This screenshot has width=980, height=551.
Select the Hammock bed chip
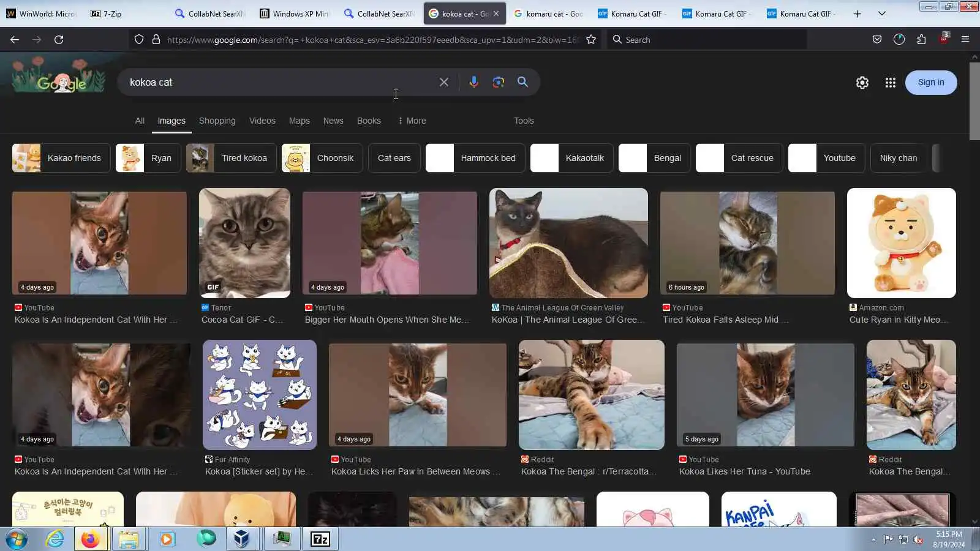coord(475,158)
